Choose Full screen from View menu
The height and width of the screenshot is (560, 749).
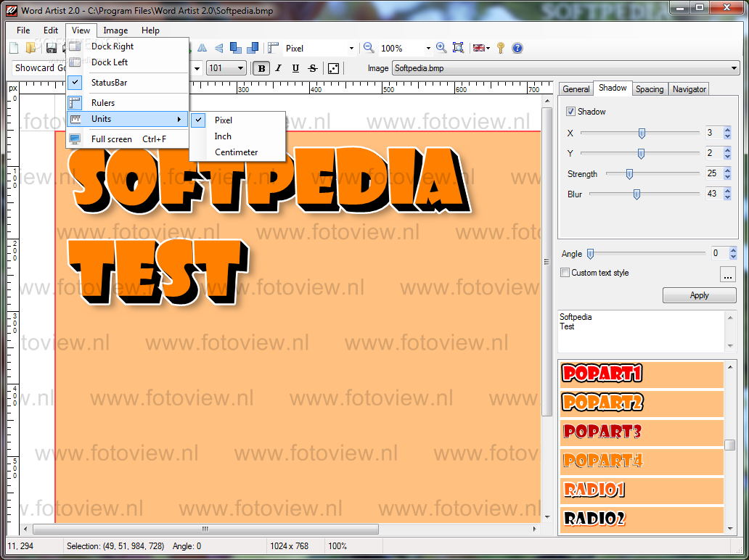click(128, 139)
